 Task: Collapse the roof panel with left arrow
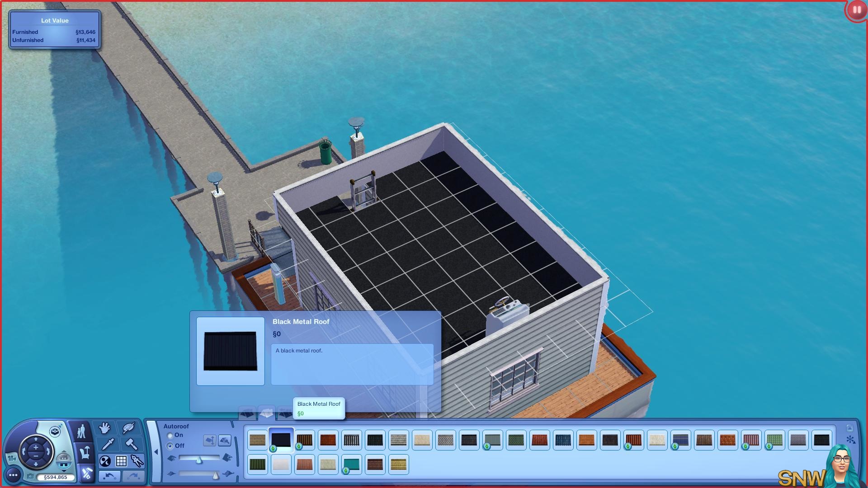156,452
